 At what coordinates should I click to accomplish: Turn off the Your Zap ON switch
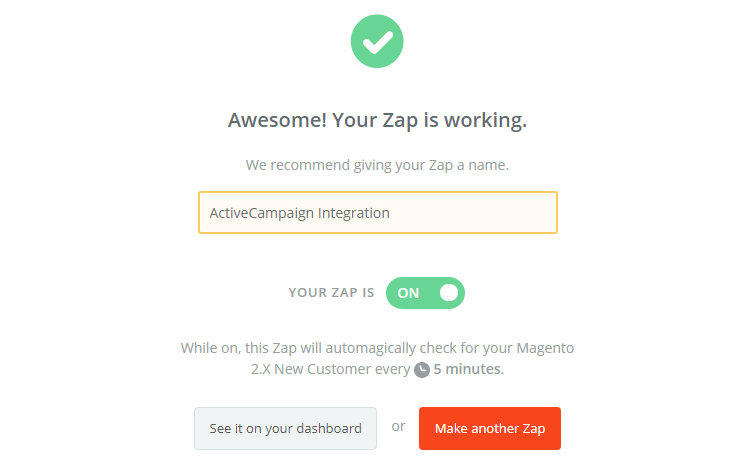click(x=425, y=293)
